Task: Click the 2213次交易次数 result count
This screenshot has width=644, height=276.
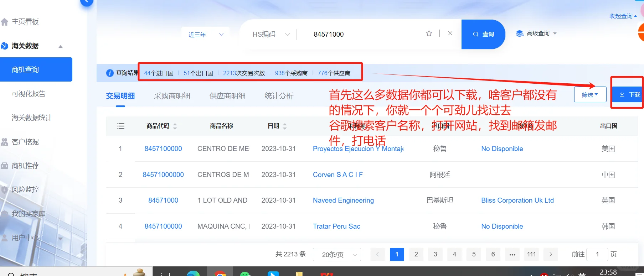Action: click(x=244, y=73)
